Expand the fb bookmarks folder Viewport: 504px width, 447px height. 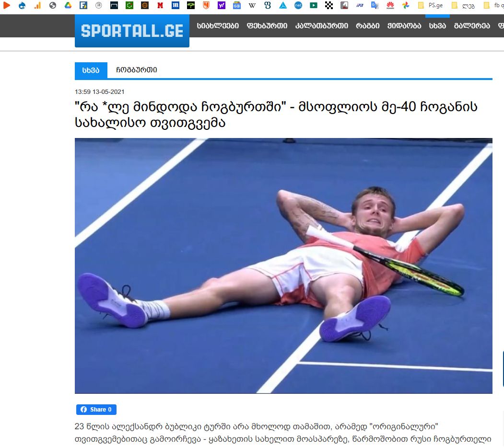point(493,5)
